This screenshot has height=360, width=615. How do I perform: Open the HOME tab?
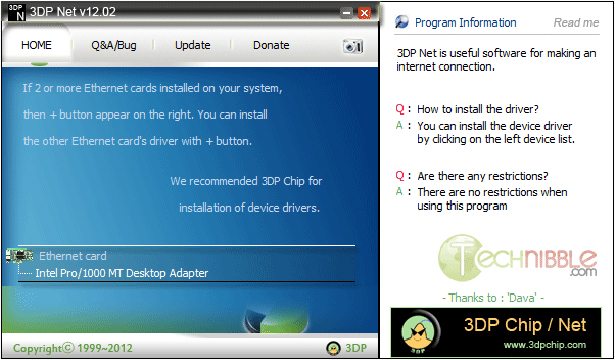pos(36,45)
